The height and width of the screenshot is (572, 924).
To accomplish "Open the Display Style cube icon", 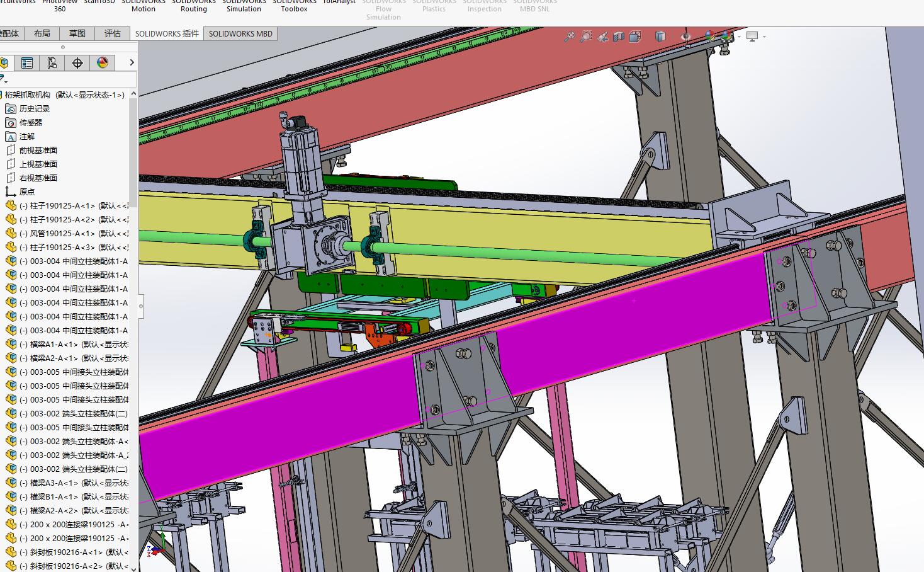I will pyautogui.click(x=660, y=37).
